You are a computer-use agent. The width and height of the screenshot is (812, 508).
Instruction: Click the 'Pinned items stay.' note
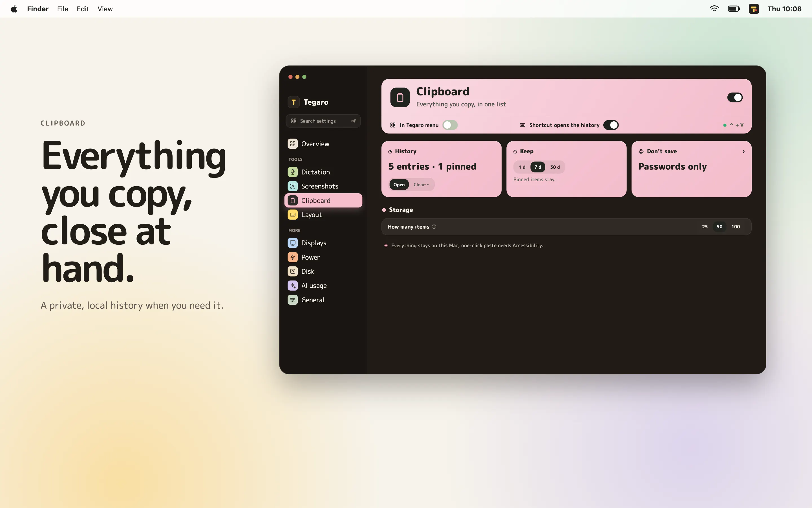[534, 179]
